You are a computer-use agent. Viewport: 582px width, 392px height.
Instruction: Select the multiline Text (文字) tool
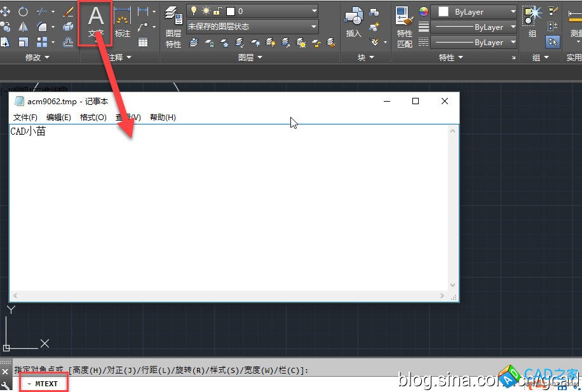95,22
